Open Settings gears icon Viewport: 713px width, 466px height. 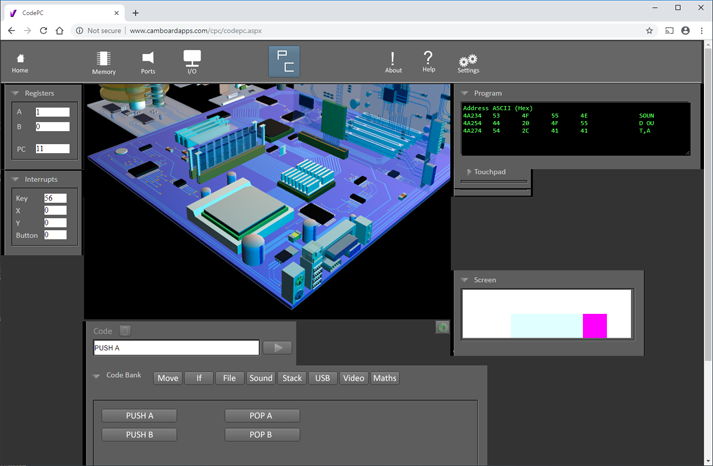coord(468,62)
